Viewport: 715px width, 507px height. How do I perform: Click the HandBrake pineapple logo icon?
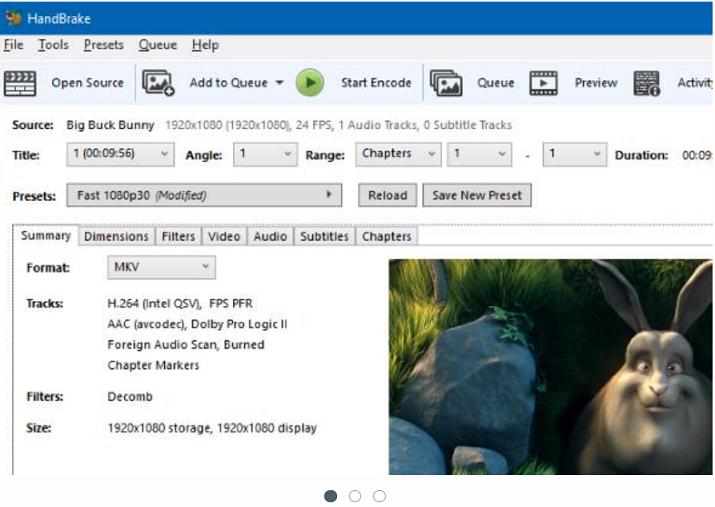pyautogui.click(x=13, y=16)
